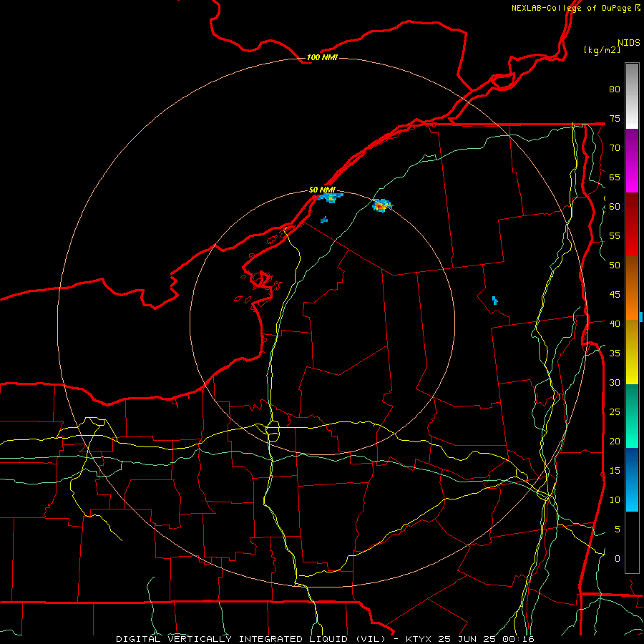Screen dimensions: 644x644
Task: Click the yellow segment of the color bar
Action: [x=632, y=352]
